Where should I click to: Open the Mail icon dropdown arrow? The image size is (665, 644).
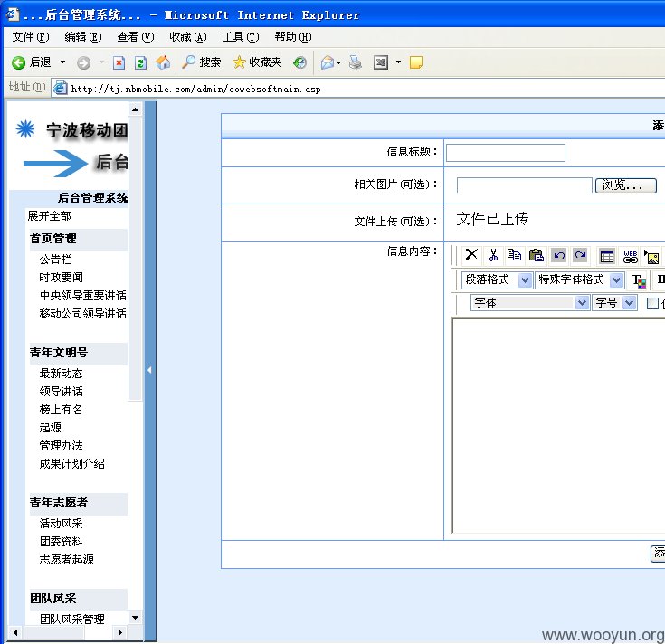[339, 62]
